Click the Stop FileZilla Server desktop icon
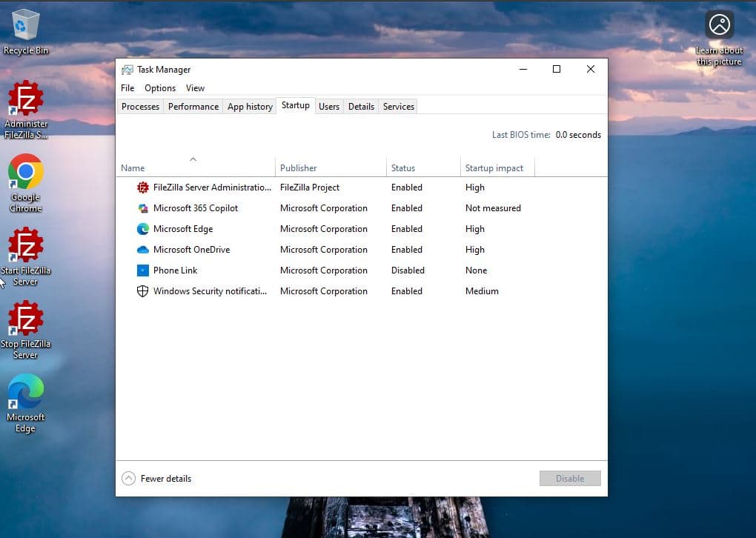 pos(25,319)
